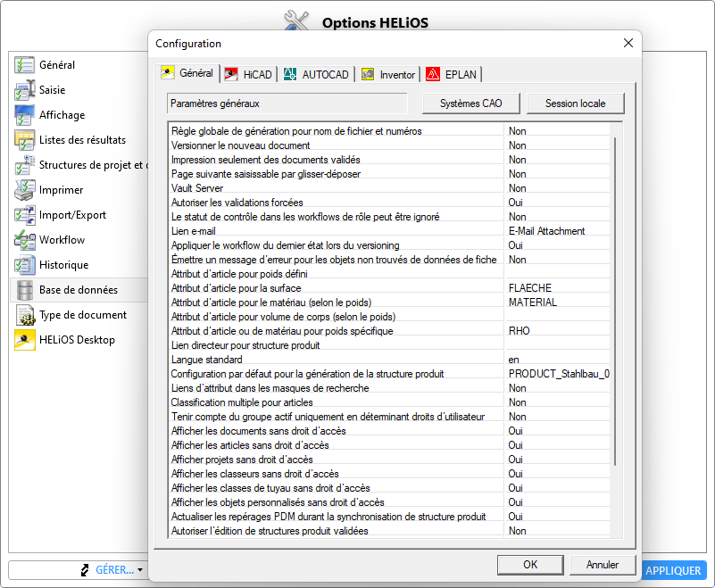Screen dimensions: 715x588
Task: Click the Langue standard value en
Action: 514,360
